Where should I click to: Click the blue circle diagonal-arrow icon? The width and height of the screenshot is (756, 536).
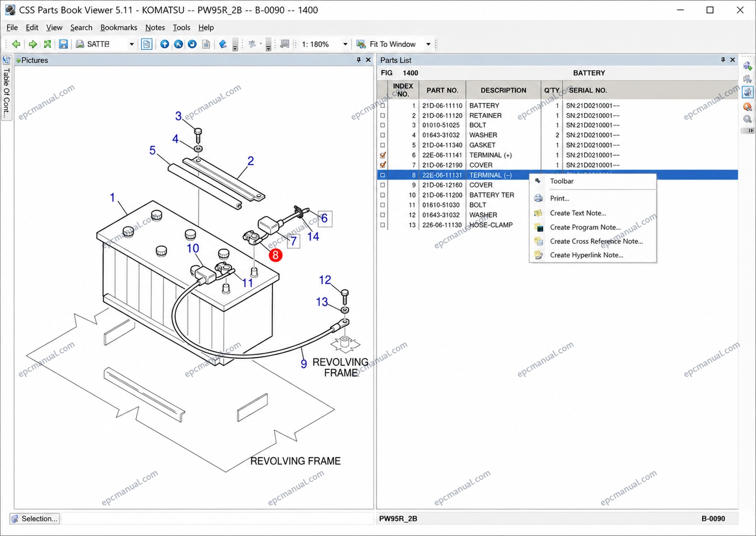tap(178, 44)
